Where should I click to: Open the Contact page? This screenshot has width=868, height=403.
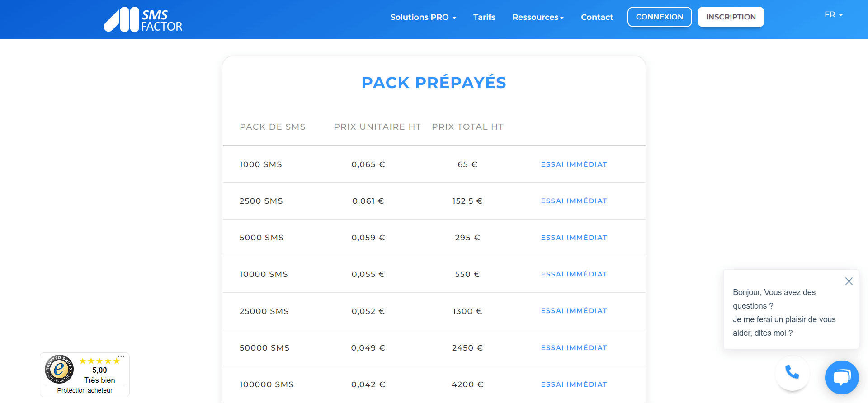tap(597, 17)
